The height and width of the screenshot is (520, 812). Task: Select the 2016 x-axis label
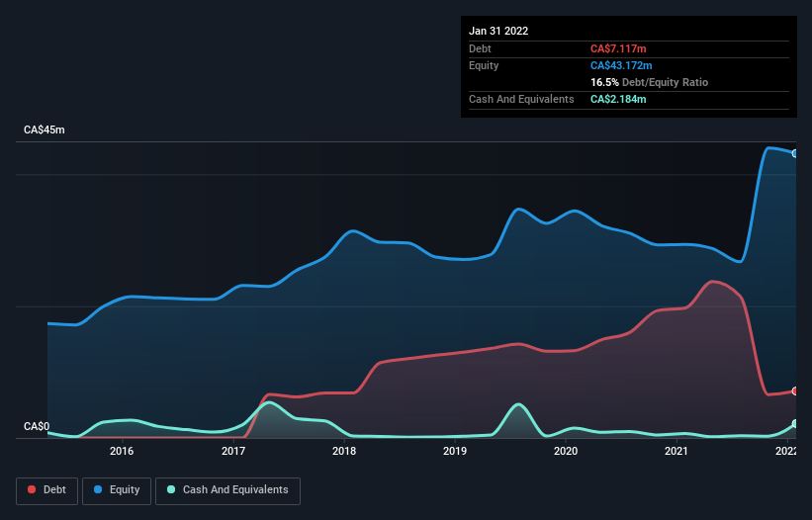[x=122, y=451]
